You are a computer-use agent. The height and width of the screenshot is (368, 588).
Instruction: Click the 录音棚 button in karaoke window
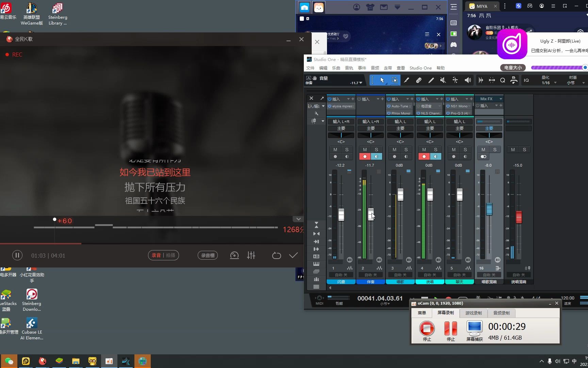(208, 255)
